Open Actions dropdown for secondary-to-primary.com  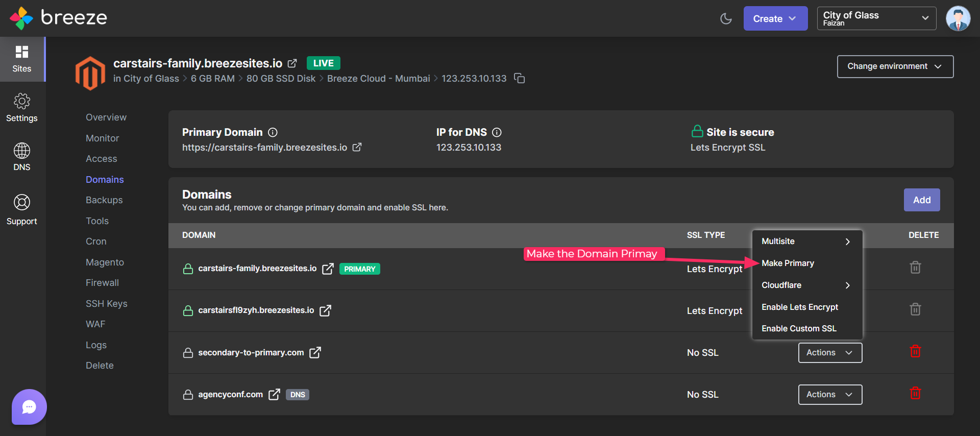pyautogui.click(x=830, y=353)
